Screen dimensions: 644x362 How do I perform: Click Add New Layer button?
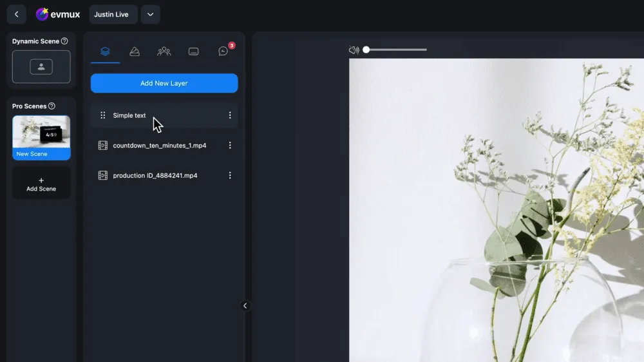point(164,83)
